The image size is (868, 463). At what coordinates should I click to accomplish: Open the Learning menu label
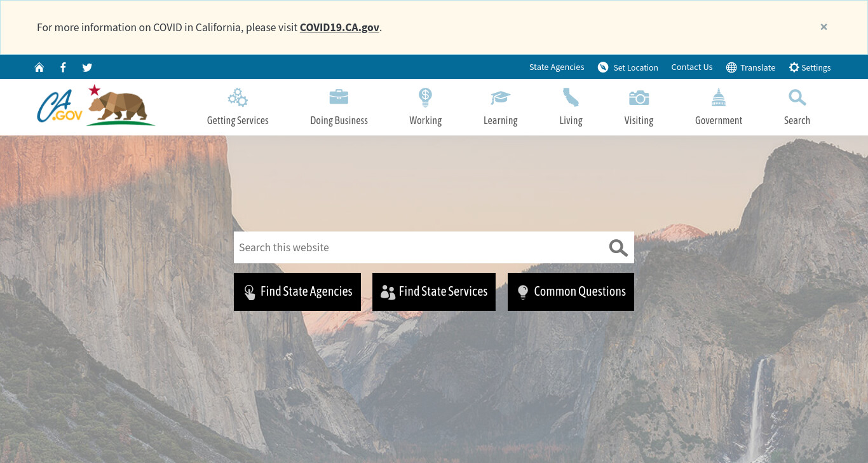(x=500, y=120)
